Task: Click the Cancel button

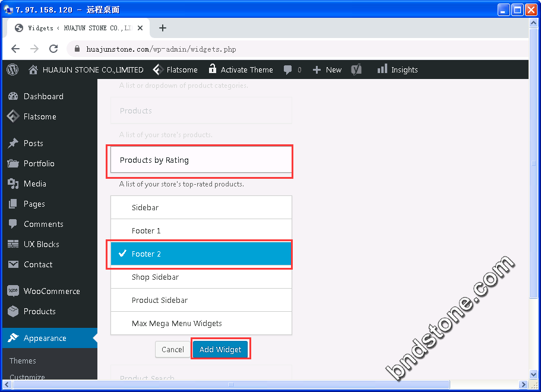Action: pos(172,349)
